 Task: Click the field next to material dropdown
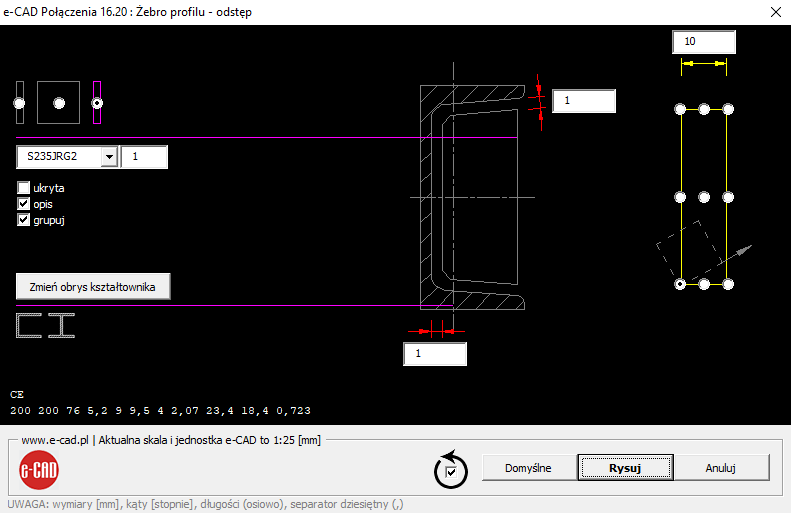point(144,157)
